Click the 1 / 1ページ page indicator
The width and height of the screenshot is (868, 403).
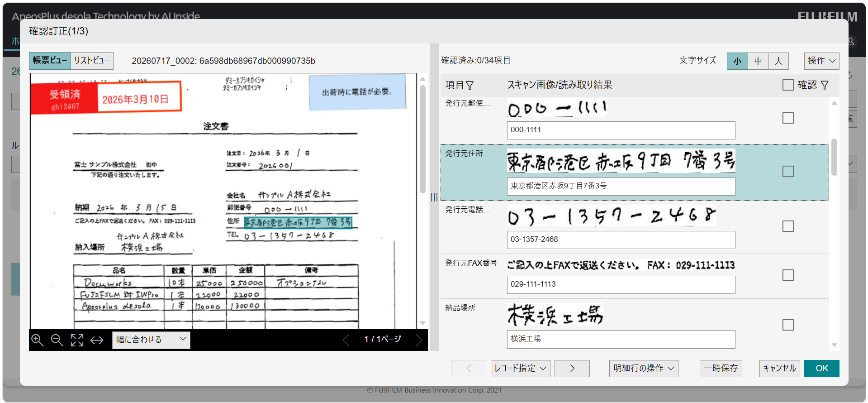[x=383, y=339]
